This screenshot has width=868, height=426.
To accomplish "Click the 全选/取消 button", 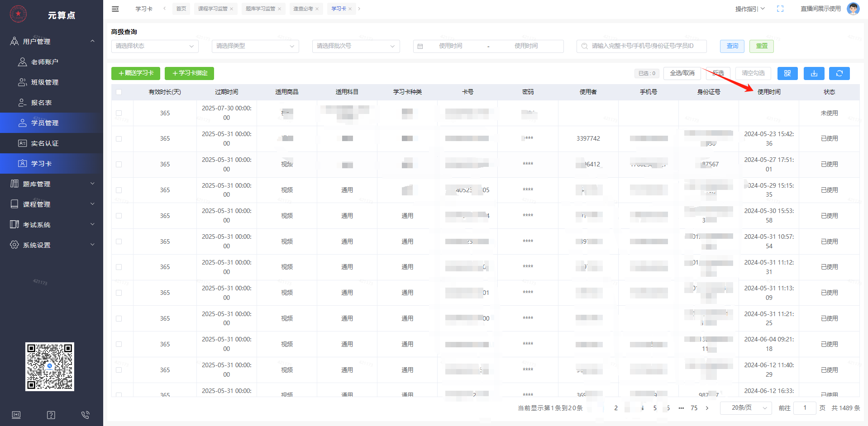I will point(682,73).
